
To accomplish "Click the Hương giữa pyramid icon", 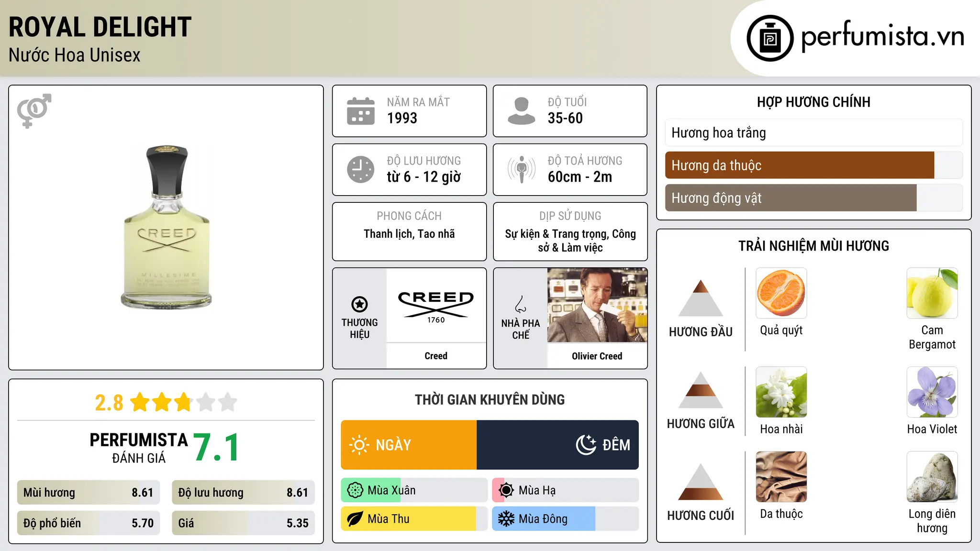I will click(701, 390).
